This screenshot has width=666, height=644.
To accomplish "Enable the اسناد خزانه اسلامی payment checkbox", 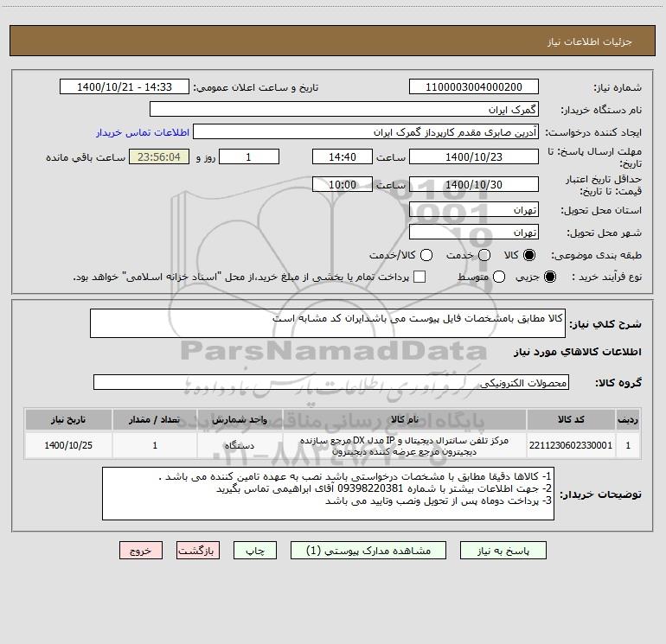I will pos(419,277).
